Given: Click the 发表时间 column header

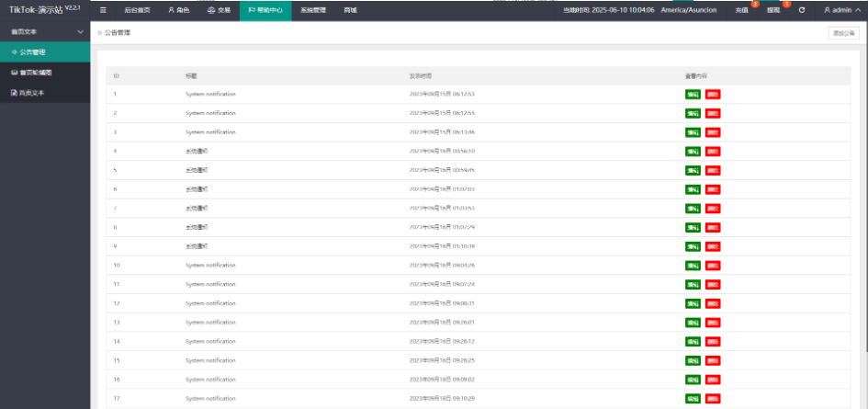Looking at the screenshot, I should click(420, 75).
